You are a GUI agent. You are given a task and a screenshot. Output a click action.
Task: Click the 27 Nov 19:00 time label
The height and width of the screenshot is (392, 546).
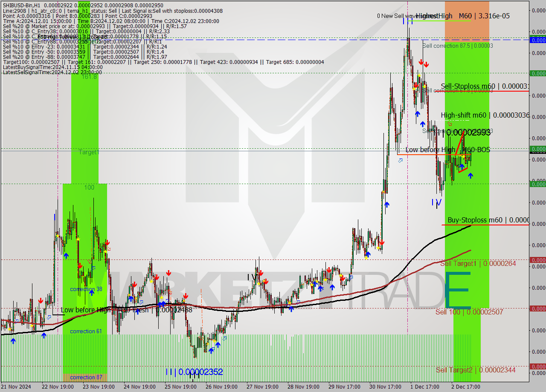[261, 387]
